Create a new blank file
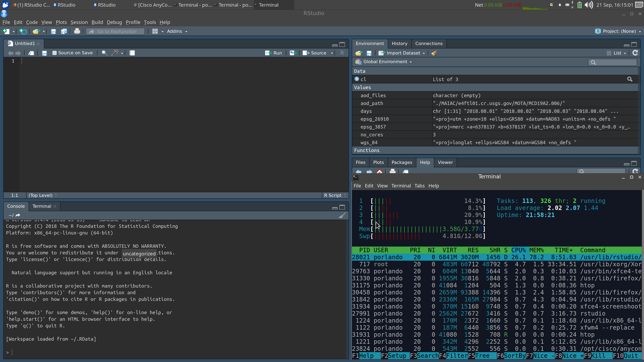 6,31
